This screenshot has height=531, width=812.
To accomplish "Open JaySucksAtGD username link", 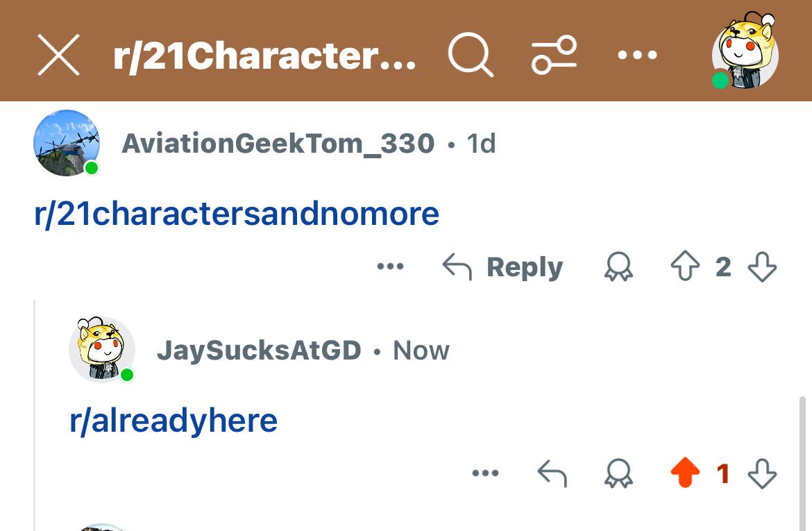I will coord(260,351).
